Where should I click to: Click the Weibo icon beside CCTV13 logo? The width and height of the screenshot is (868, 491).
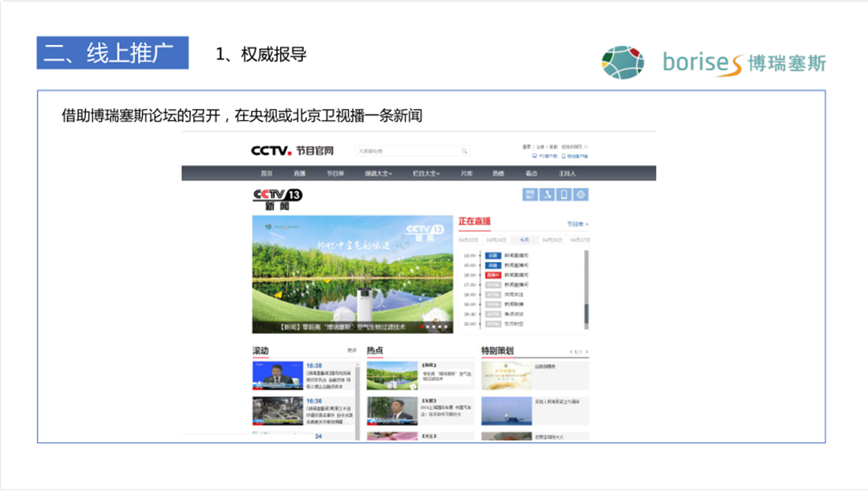[x=546, y=195]
